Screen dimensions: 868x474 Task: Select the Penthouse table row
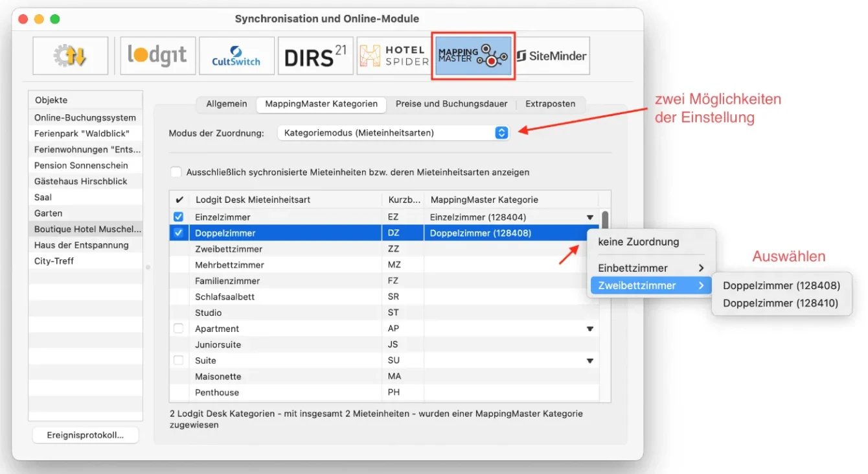click(384, 392)
